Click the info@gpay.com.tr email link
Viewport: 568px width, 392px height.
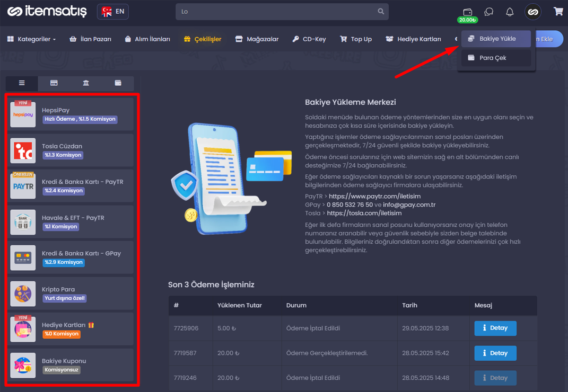pos(409,204)
